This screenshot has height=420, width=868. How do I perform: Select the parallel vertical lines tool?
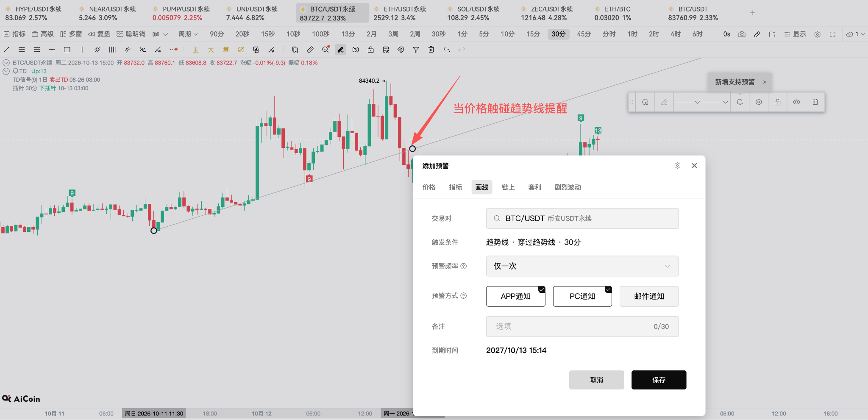(x=112, y=50)
